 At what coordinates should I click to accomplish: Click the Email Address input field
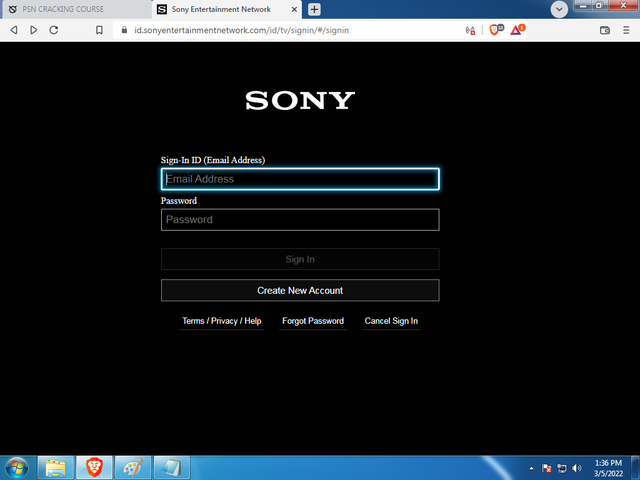coord(300,179)
